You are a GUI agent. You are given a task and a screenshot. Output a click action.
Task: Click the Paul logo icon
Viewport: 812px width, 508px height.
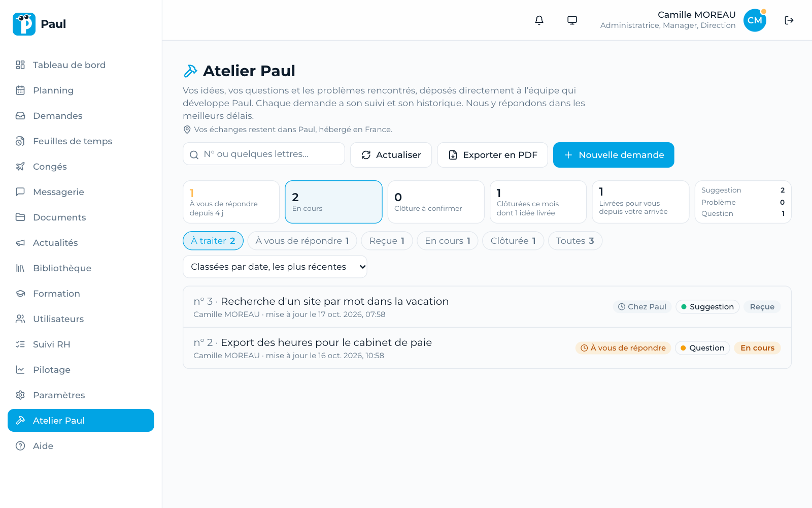pos(24,24)
